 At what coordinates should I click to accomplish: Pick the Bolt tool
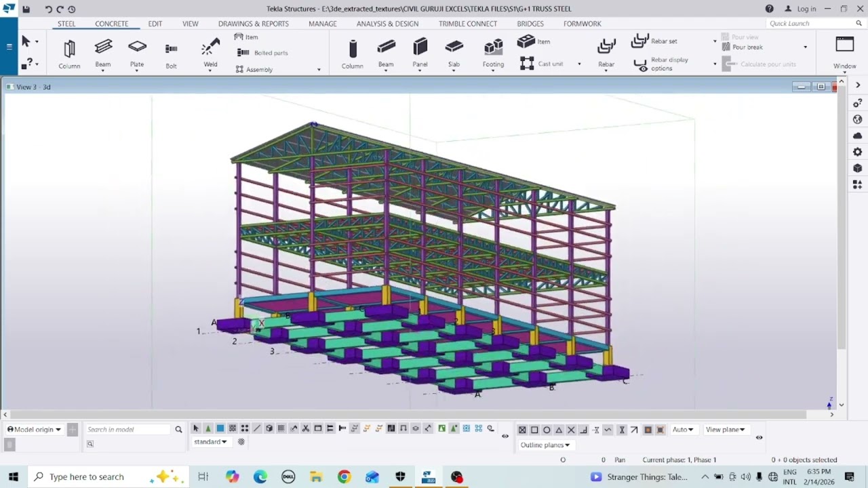[x=171, y=54]
